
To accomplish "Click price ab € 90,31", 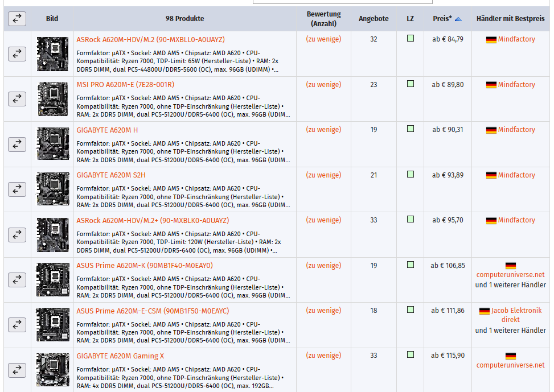I will click(448, 130).
